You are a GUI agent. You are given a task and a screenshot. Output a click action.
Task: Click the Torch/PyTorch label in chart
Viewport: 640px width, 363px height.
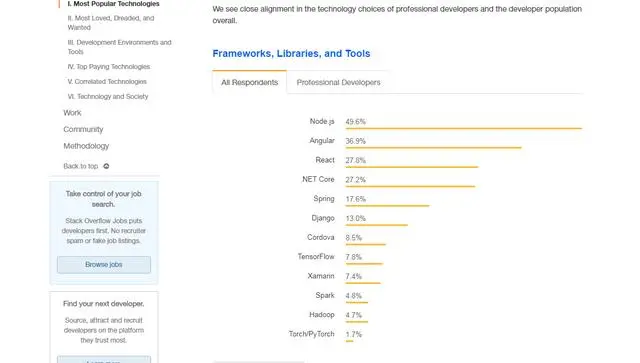(x=311, y=334)
